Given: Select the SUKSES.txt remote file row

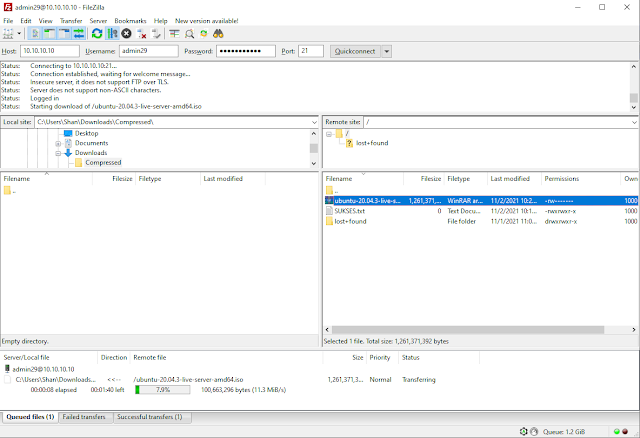Looking at the screenshot, I should click(480, 211).
